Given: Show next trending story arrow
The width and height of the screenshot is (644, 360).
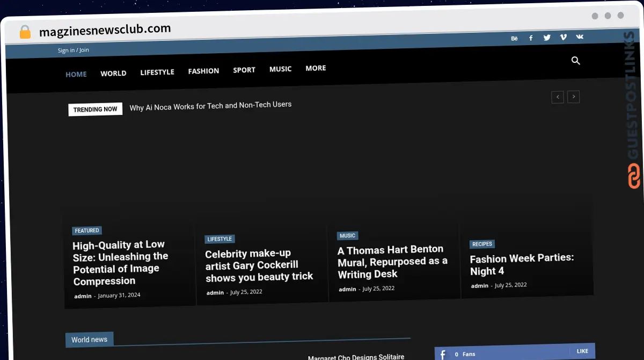Looking at the screenshot, I should pos(574,97).
